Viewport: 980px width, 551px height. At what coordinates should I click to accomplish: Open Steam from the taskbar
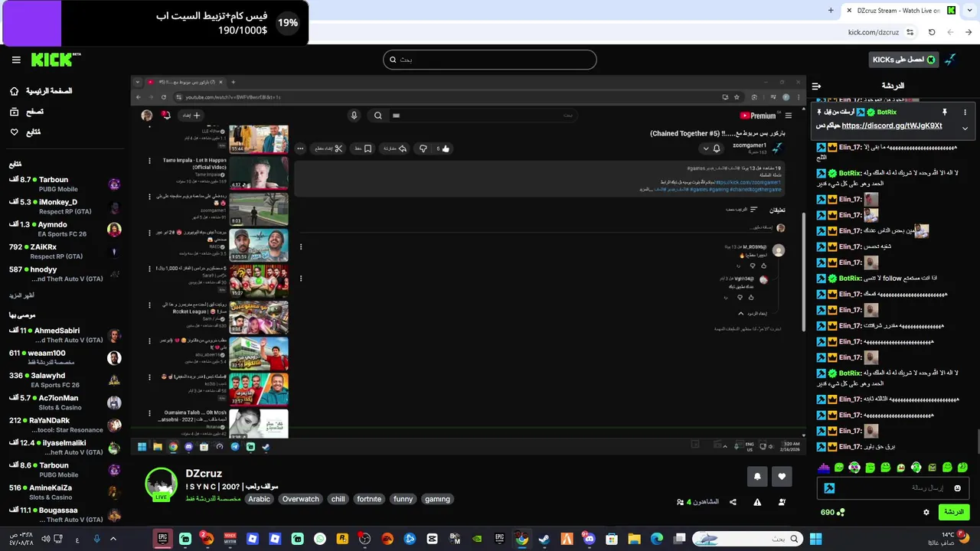pos(544,539)
